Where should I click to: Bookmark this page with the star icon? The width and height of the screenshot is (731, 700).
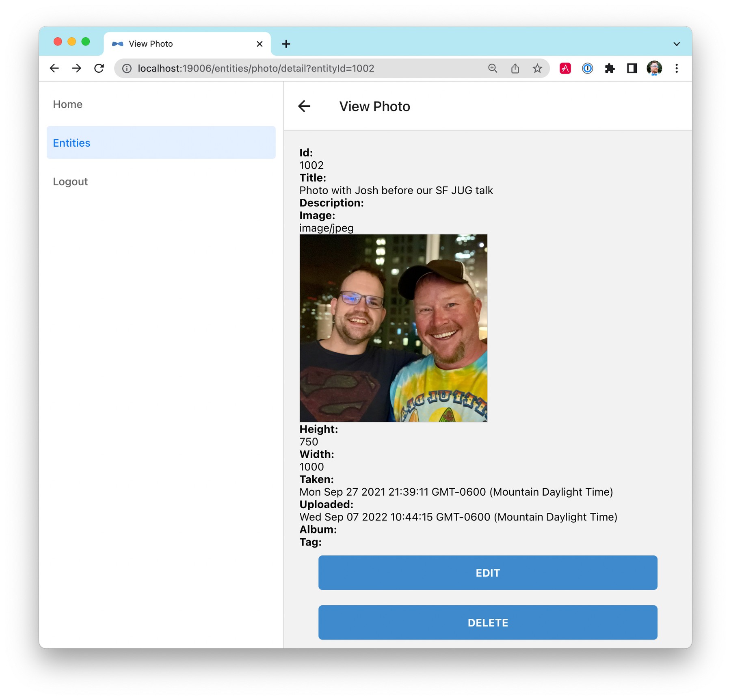pyautogui.click(x=537, y=68)
